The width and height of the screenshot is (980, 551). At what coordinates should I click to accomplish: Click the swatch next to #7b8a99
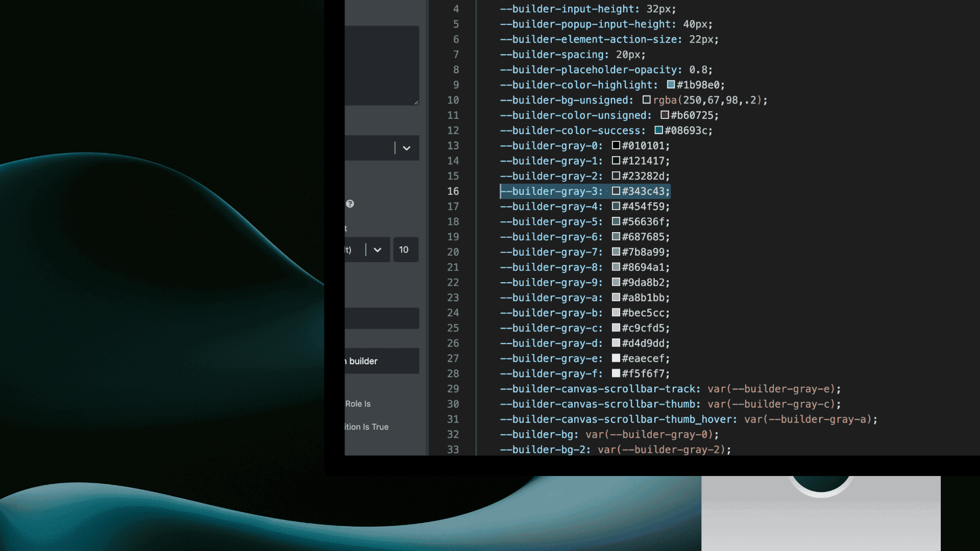click(616, 252)
